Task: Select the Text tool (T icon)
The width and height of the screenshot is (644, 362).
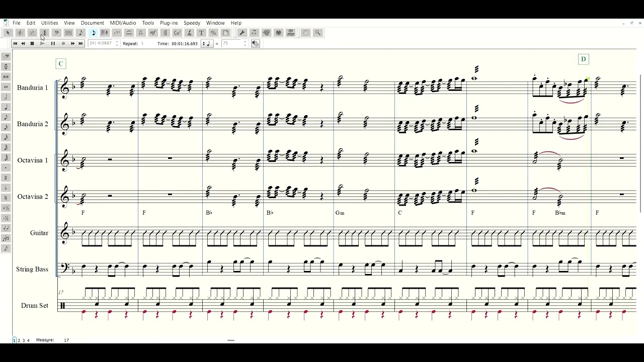Action: pos(201,33)
